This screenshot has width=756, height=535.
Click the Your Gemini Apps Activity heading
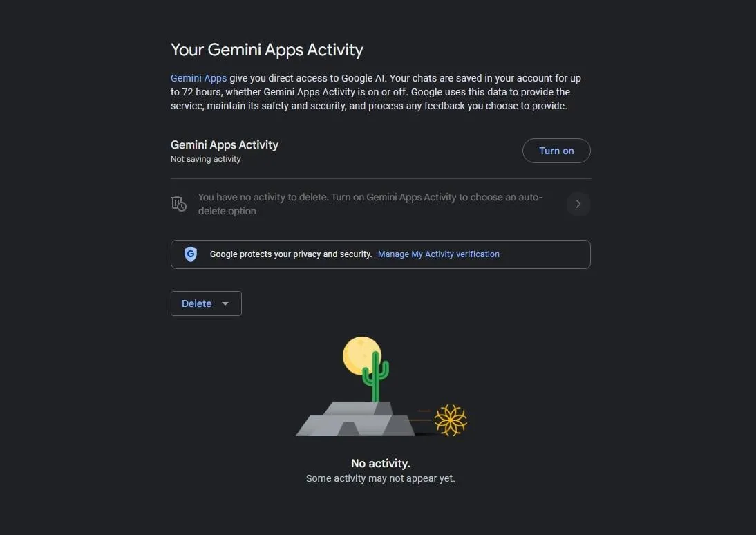(267, 50)
